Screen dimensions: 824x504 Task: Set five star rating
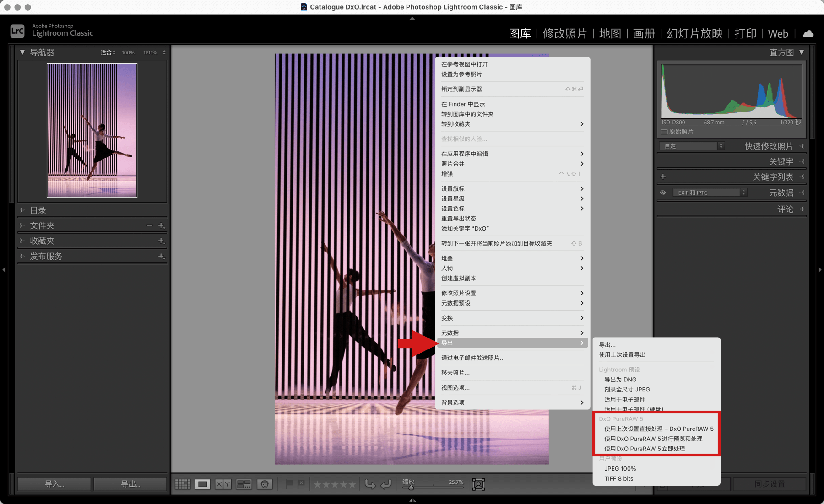tap(352, 484)
